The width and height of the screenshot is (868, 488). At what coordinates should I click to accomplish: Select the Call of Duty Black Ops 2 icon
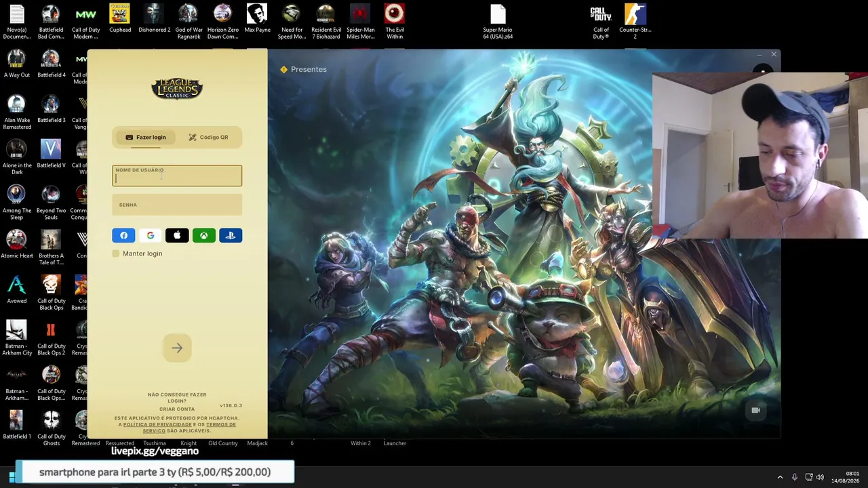pyautogui.click(x=51, y=339)
